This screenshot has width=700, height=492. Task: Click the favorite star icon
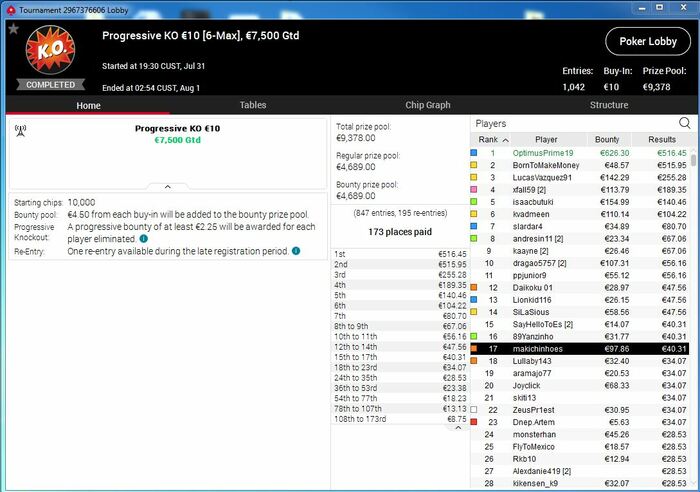click(x=13, y=29)
